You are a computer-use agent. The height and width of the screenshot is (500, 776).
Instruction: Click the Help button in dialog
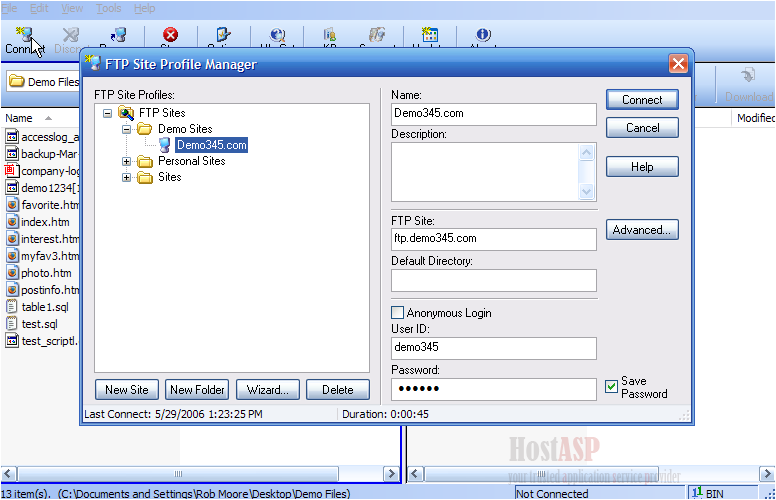coord(642,167)
